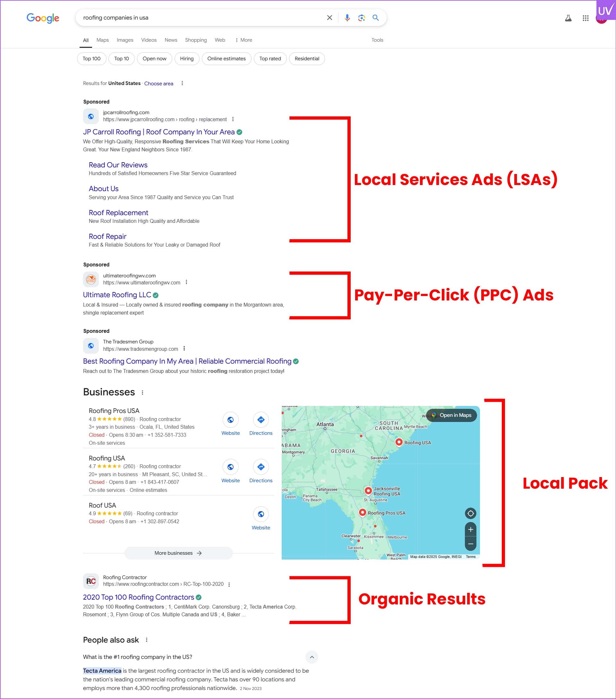Switch to the Shopping tab
The image size is (616, 699).
[196, 40]
